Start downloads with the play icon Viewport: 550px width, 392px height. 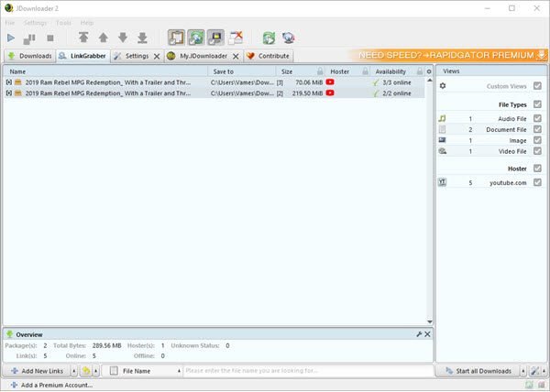11,38
